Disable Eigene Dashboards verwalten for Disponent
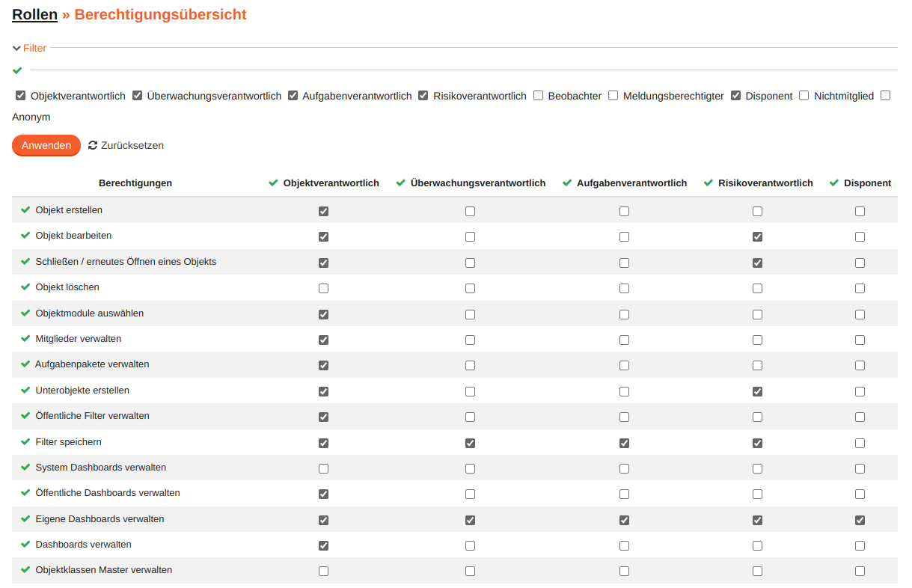This screenshot has width=912, height=588. click(x=860, y=520)
